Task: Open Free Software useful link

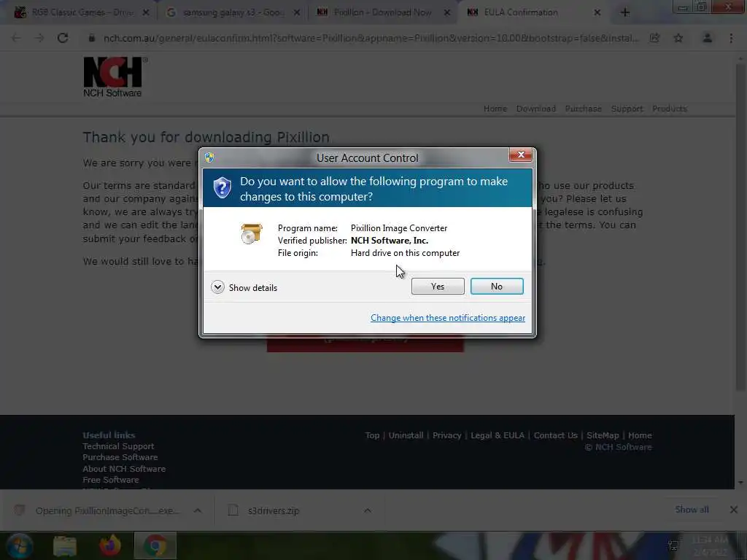Action: 111,480
